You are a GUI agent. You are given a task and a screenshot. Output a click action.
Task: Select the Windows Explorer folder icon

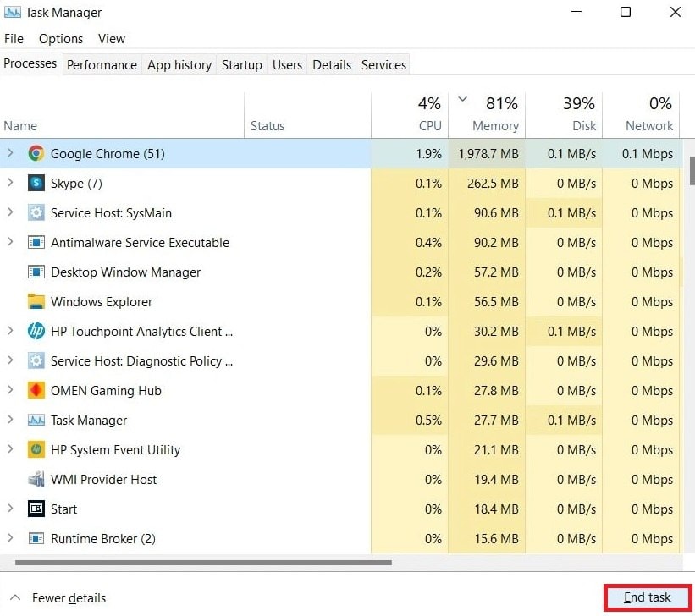pos(36,302)
